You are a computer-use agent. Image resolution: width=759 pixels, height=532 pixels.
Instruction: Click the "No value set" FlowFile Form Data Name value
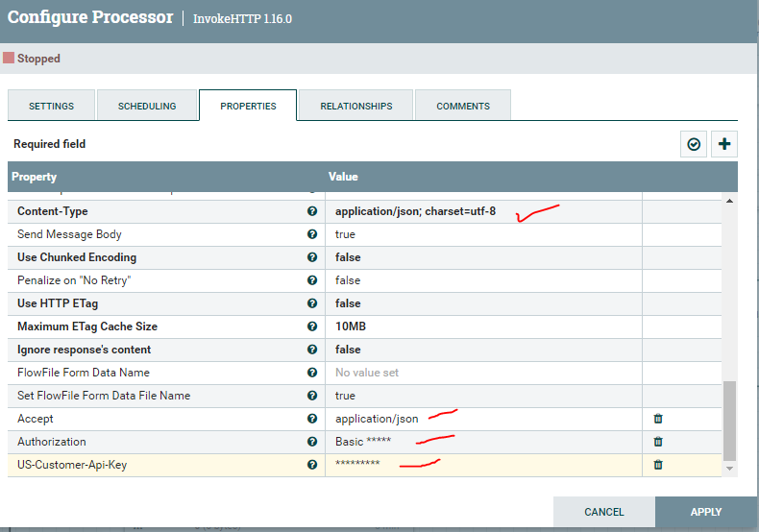[x=367, y=373]
